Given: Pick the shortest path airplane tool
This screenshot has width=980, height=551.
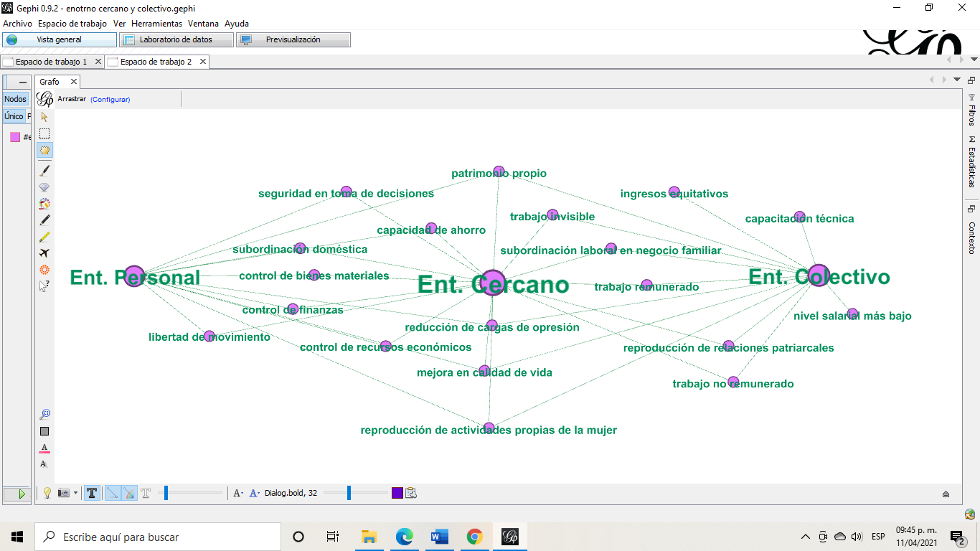Looking at the screenshot, I should coord(44,253).
